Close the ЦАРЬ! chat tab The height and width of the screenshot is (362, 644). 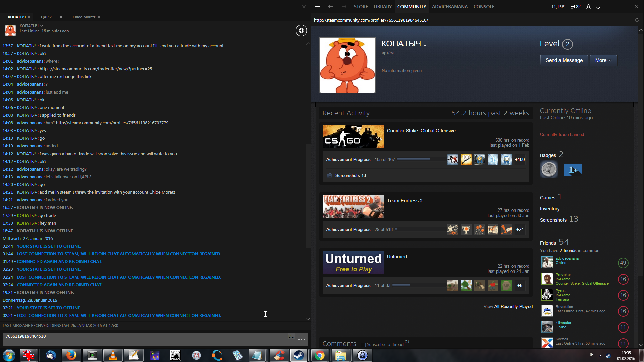[x=61, y=17]
